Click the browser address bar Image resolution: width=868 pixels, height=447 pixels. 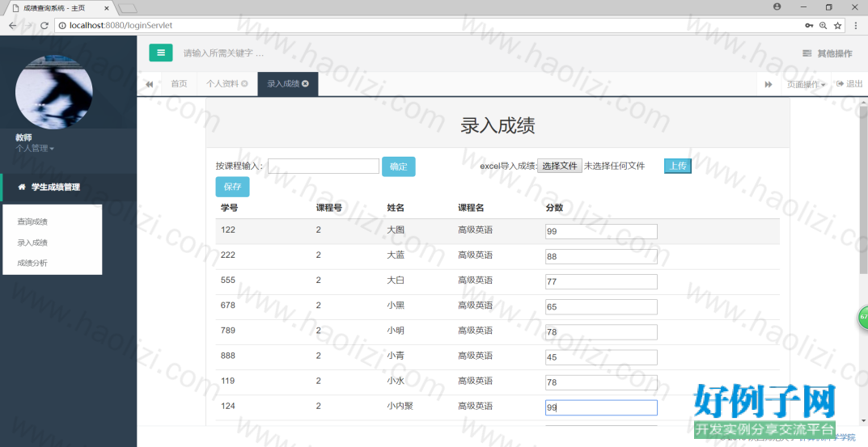[432, 25]
